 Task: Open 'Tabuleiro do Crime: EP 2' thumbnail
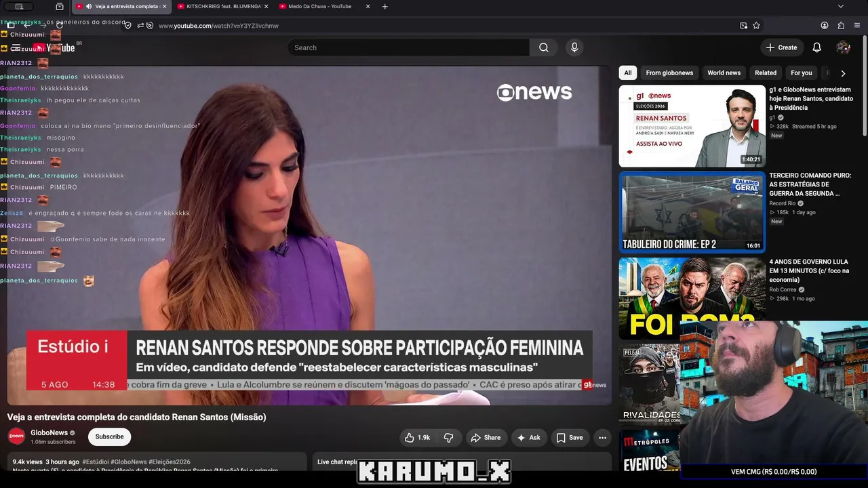pos(692,212)
